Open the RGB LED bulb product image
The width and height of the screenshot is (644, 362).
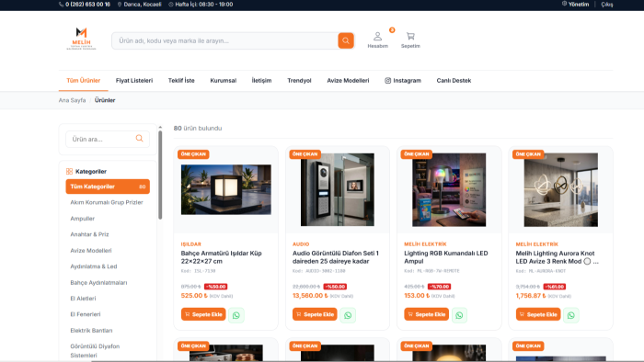pos(449,189)
